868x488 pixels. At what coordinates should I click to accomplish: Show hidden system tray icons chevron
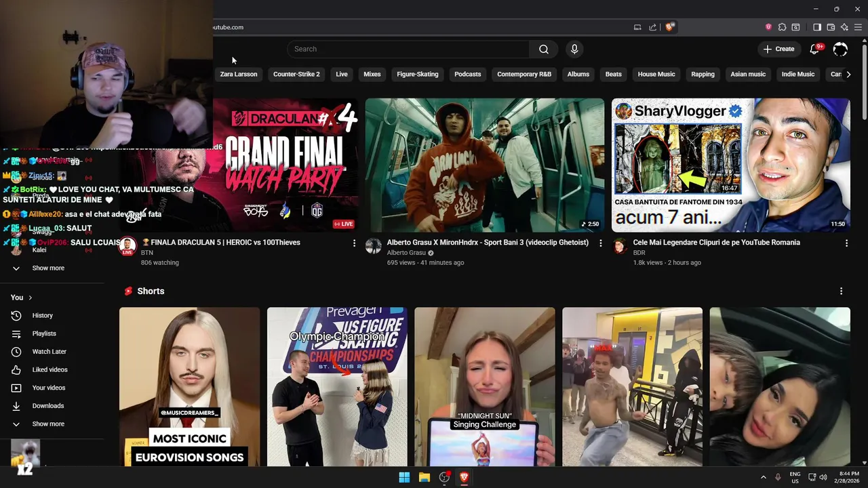pos(763,477)
